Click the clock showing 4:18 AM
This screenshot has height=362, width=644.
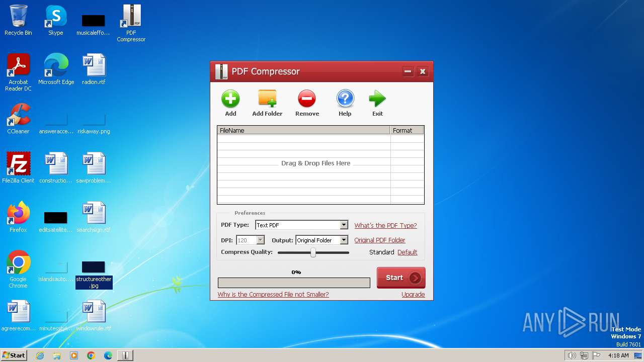pyautogui.click(x=618, y=355)
